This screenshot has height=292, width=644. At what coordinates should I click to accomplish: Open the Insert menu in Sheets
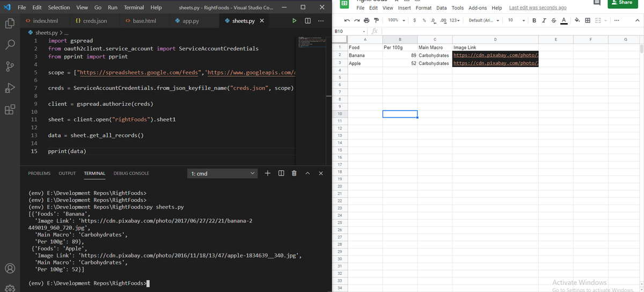404,8
